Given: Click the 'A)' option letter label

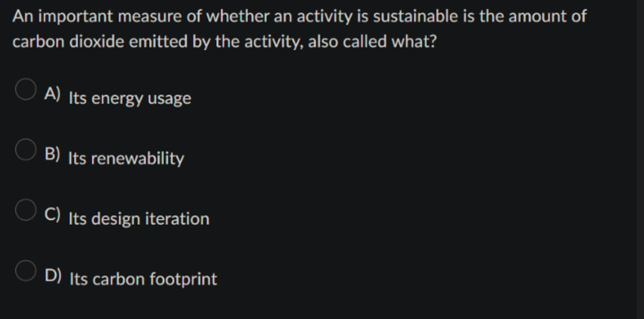Looking at the screenshot, I should (52, 94).
